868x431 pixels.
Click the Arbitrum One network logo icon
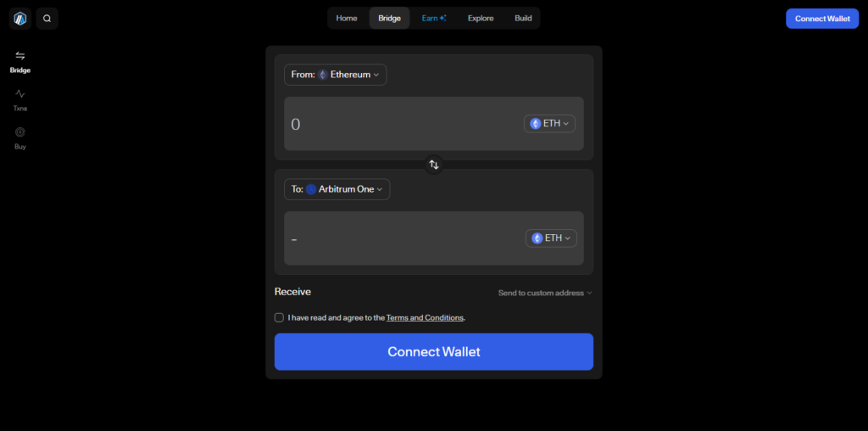tap(311, 189)
